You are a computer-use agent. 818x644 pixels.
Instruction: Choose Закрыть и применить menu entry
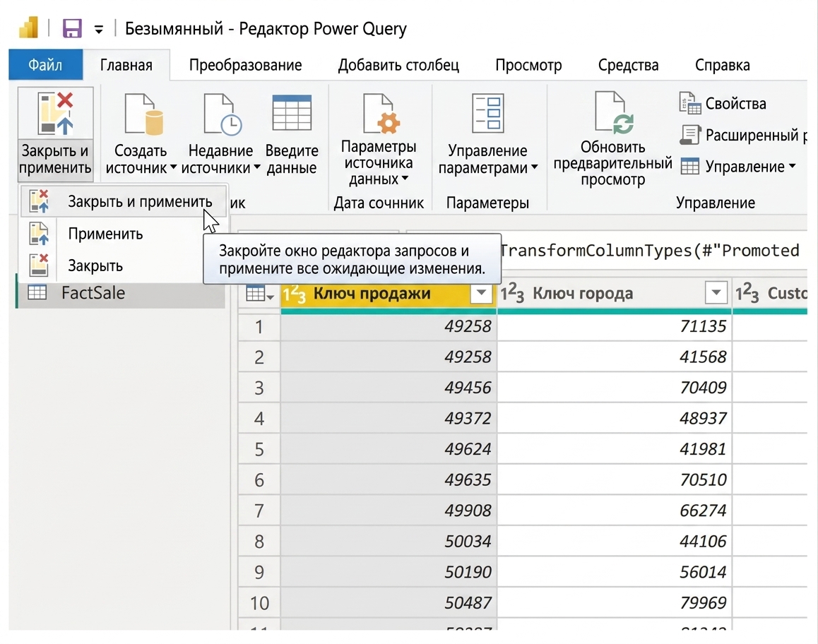124,201
